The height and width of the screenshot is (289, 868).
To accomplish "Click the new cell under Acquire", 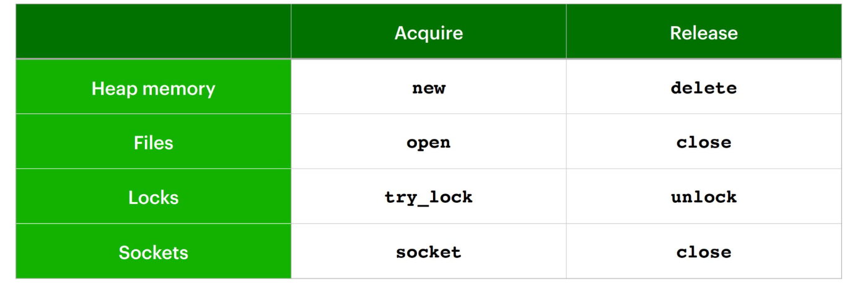I will 429,88.
